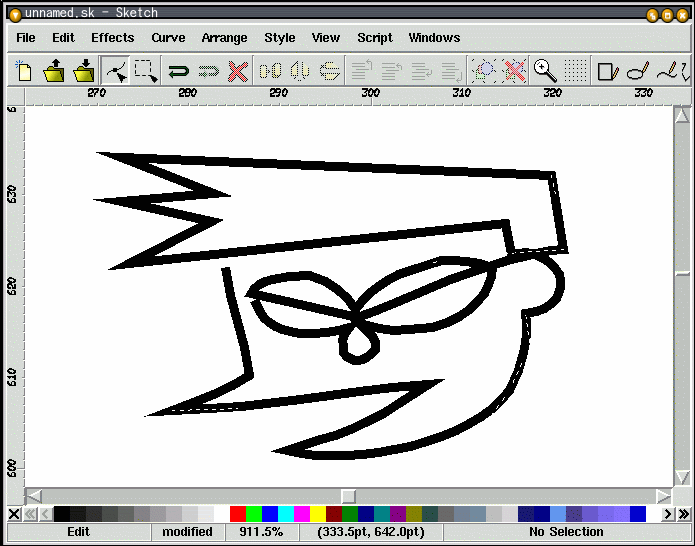Click the 'Edit' mode status text
Viewport: 695px width, 546px height.
pos(78,532)
